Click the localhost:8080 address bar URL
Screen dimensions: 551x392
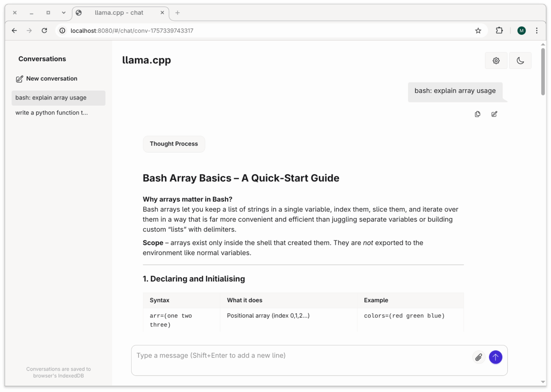pos(132,31)
